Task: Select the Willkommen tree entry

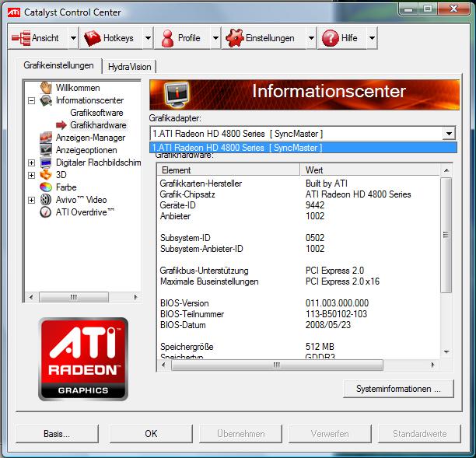Action: (x=78, y=88)
